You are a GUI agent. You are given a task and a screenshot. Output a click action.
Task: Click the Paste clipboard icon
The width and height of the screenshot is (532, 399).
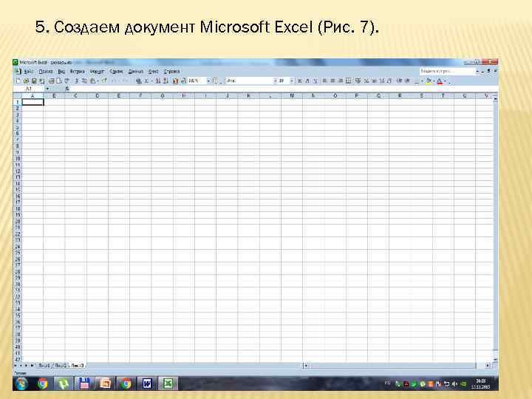coord(92,81)
